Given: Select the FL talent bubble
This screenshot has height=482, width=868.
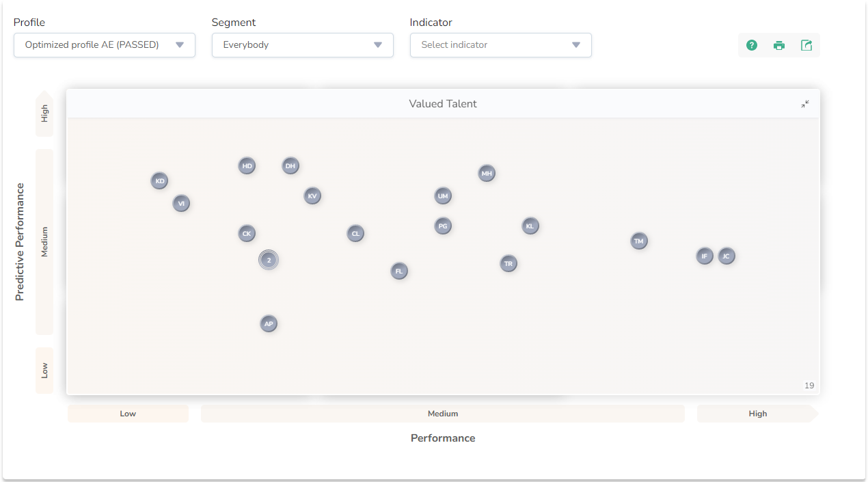Looking at the screenshot, I should point(399,271).
